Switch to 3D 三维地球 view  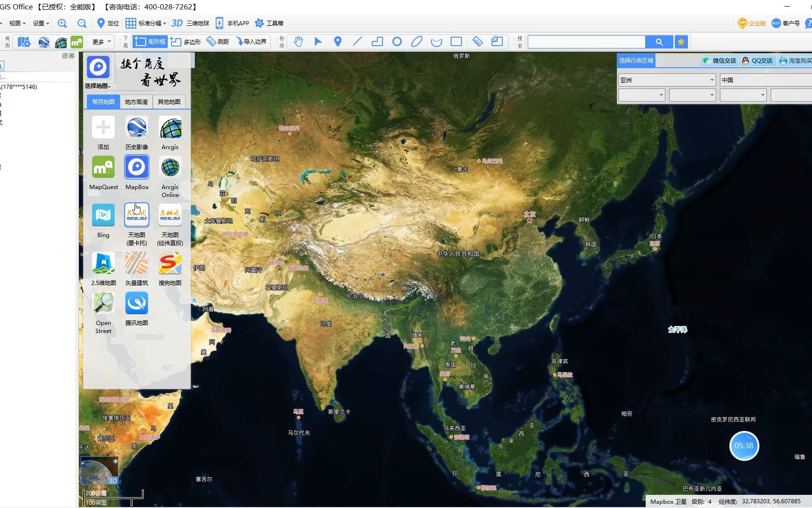[190, 23]
